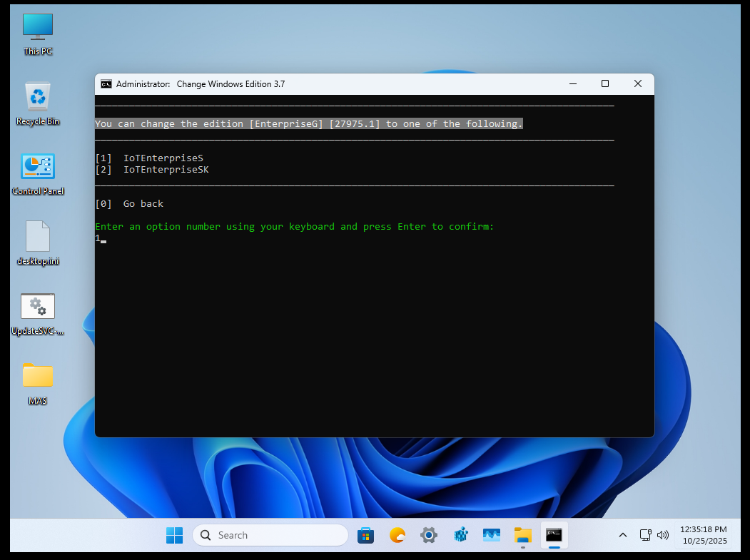Image resolution: width=750 pixels, height=560 pixels.
Task: Select the desktop.ini file icon
Action: click(x=38, y=243)
